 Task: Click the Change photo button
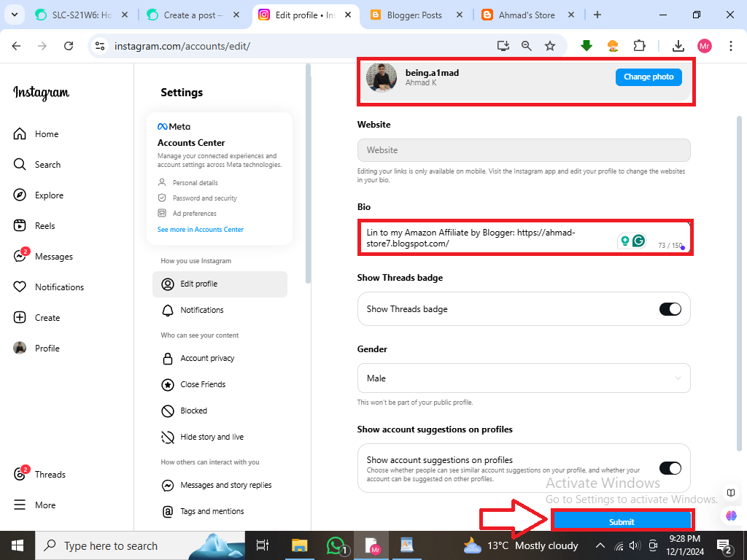[649, 77]
